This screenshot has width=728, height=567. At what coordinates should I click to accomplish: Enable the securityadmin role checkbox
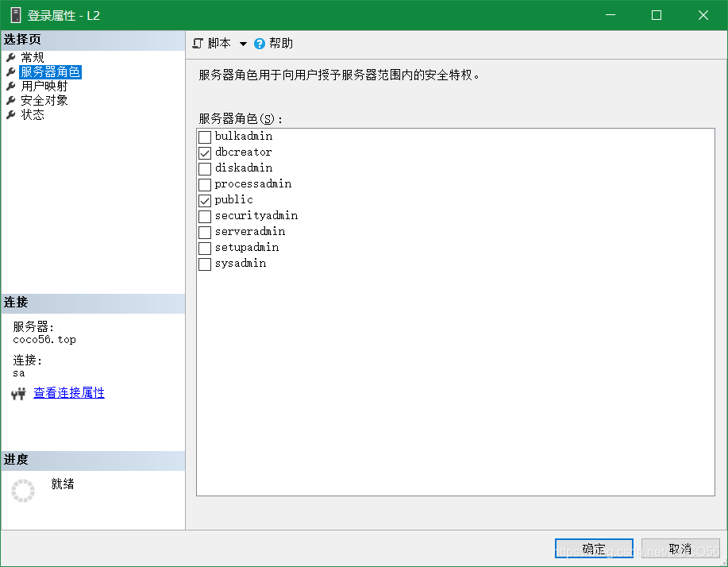point(205,217)
